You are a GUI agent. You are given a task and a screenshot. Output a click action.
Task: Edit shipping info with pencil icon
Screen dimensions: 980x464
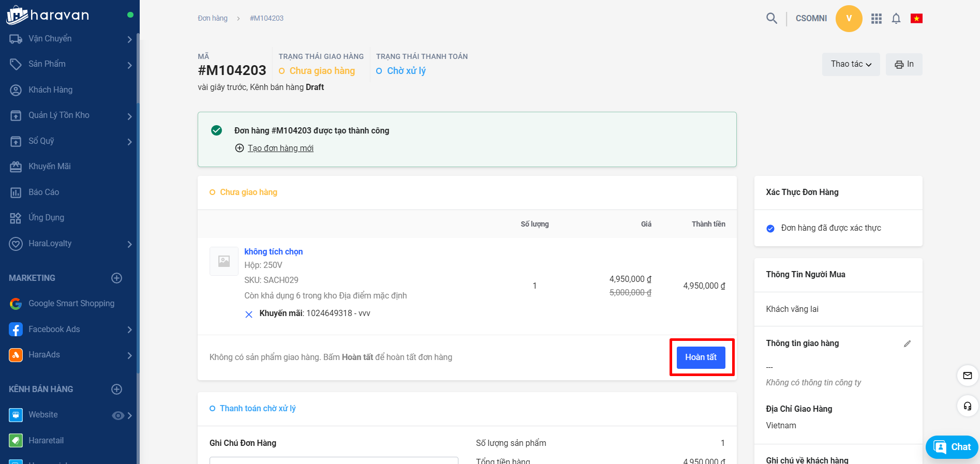click(907, 343)
